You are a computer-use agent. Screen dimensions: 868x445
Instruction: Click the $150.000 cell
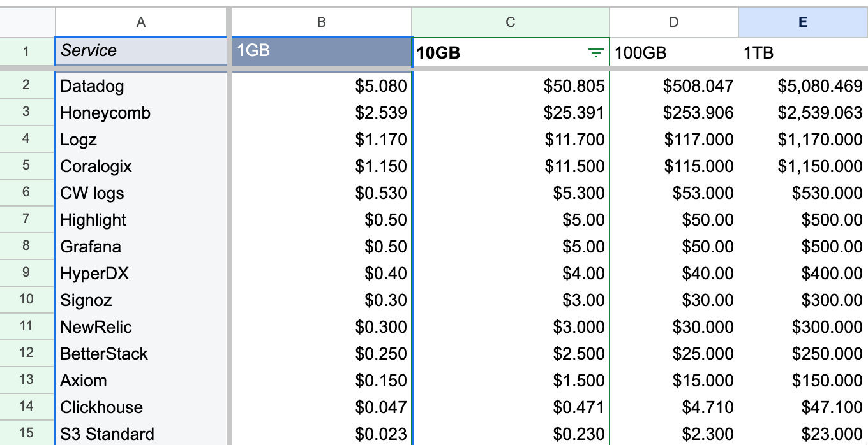point(803,380)
